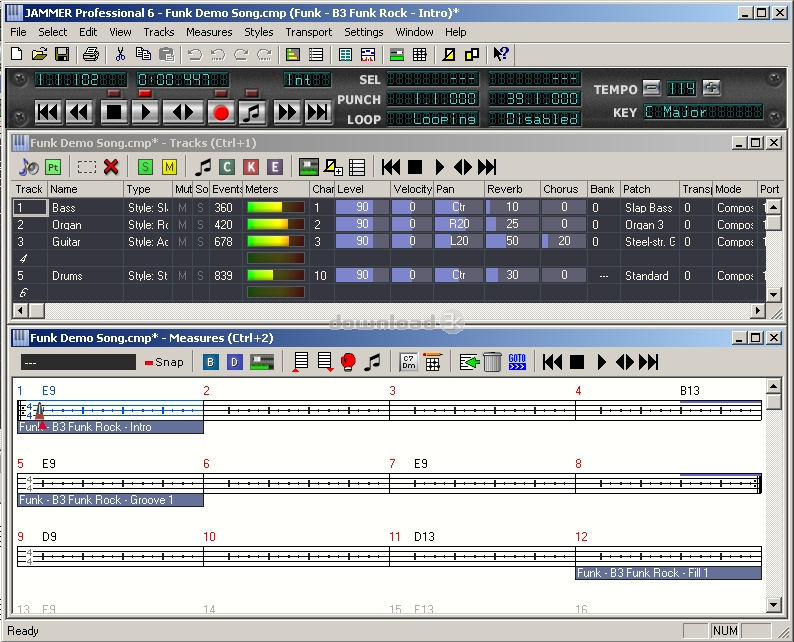Open the Tracks menu
The width and height of the screenshot is (794, 642).
point(158,32)
